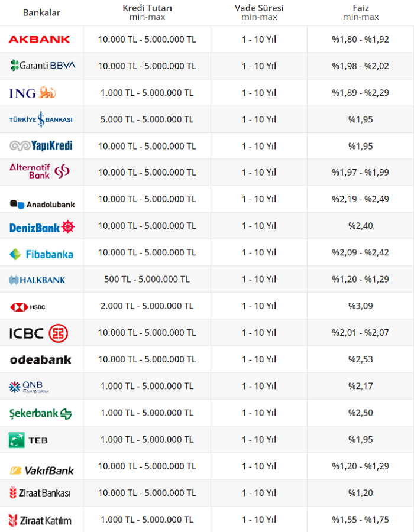Select the QNB Finansbank logo

pyautogui.click(x=30, y=387)
